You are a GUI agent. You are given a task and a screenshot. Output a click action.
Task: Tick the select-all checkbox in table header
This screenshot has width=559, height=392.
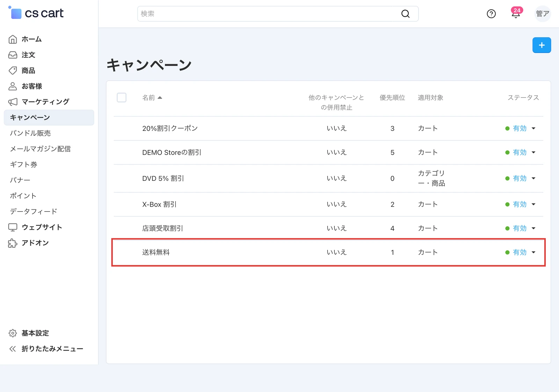(122, 97)
